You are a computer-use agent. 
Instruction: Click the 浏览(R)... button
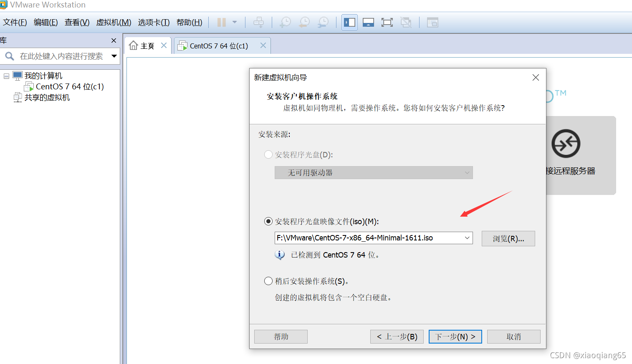(508, 238)
